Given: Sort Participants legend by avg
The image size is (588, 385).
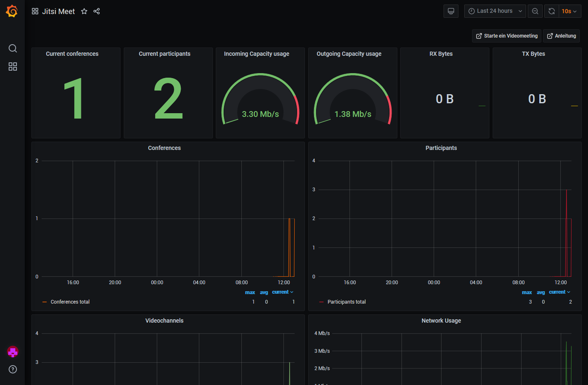Looking at the screenshot, I should [541, 292].
